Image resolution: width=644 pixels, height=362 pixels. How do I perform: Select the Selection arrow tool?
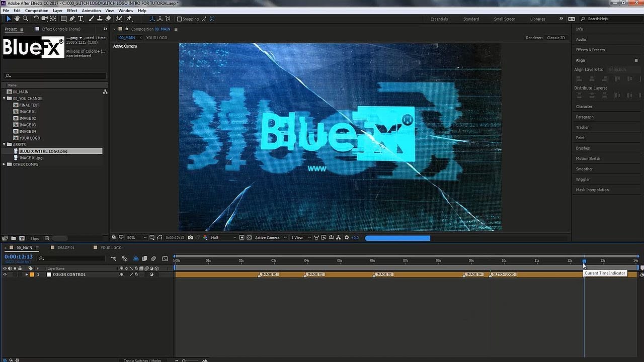pyautogui.click(x=9, y=19)
